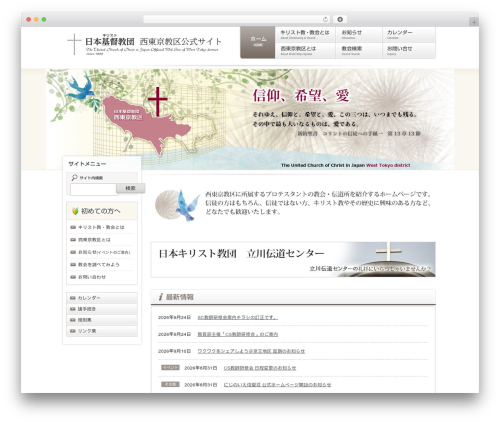Click the bullet icon beside sidebar カレンダー
The image size is (500, 423).
pyautogui.click(x=72, y=298)
